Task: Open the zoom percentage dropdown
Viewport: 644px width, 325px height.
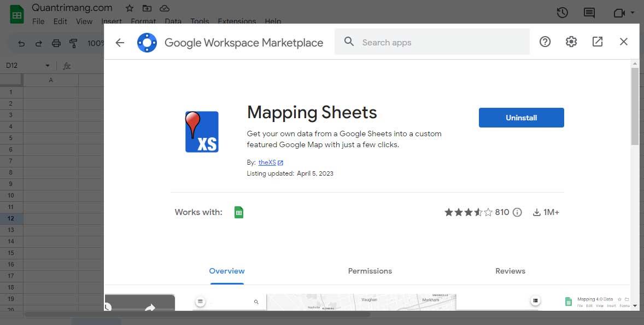Action: (x=95, y=43)
